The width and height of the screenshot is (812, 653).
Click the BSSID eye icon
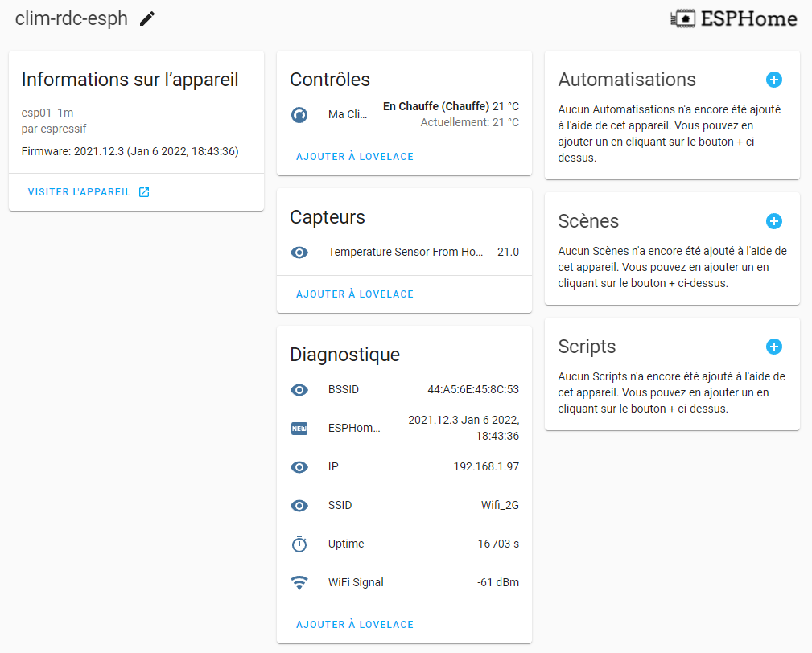click(299, 389)
